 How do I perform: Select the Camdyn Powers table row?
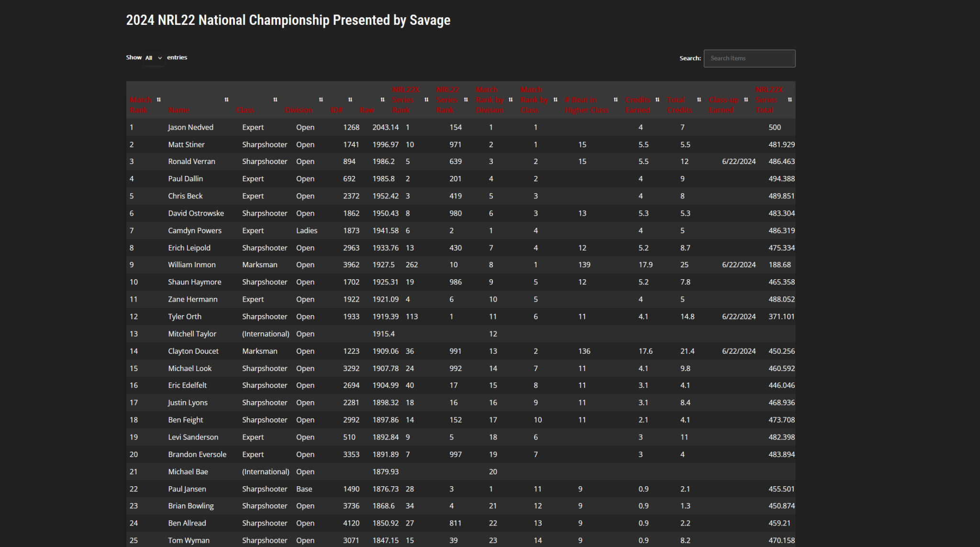(x=460, y=230)
